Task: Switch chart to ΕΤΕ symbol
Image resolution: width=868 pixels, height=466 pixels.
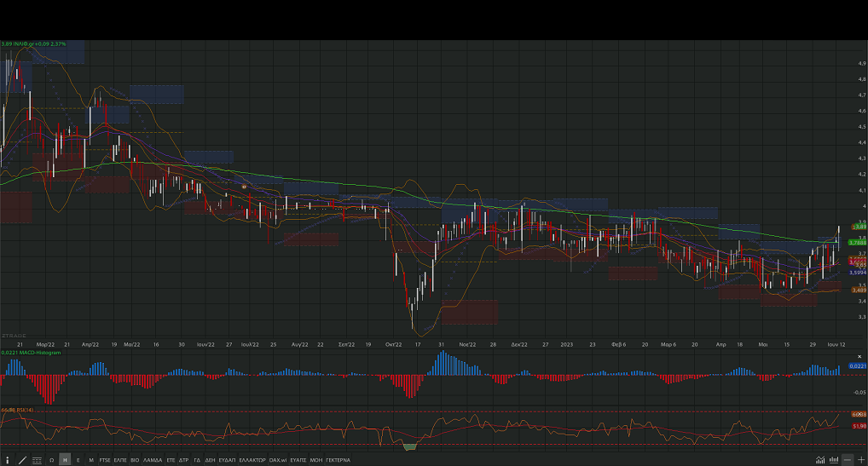Action: (171, 460)
